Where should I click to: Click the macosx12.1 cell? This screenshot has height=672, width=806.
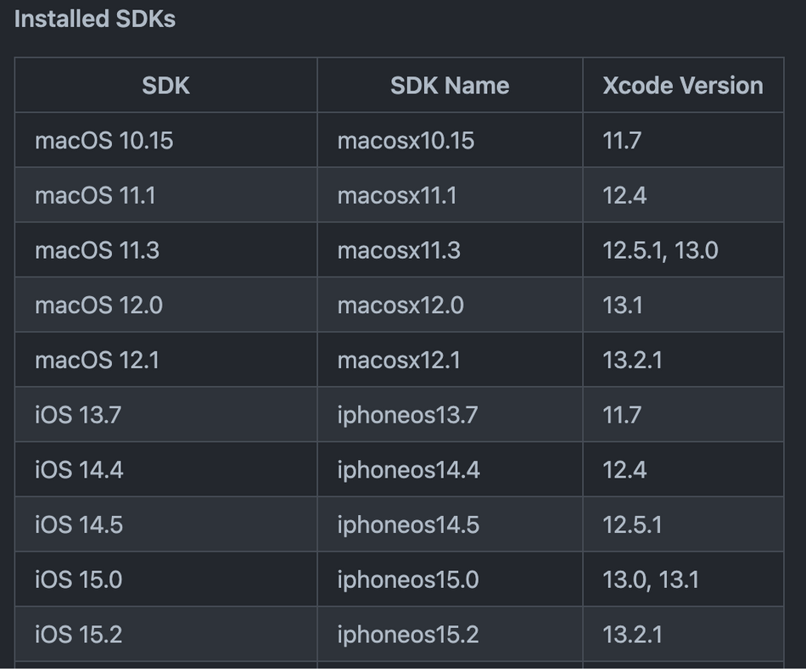[450, 360]
